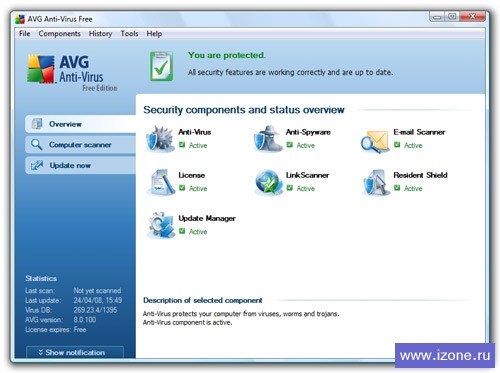Screen dimensions: 500x373
Task: Click the Anti-Spyware label text
Action: 308,132
